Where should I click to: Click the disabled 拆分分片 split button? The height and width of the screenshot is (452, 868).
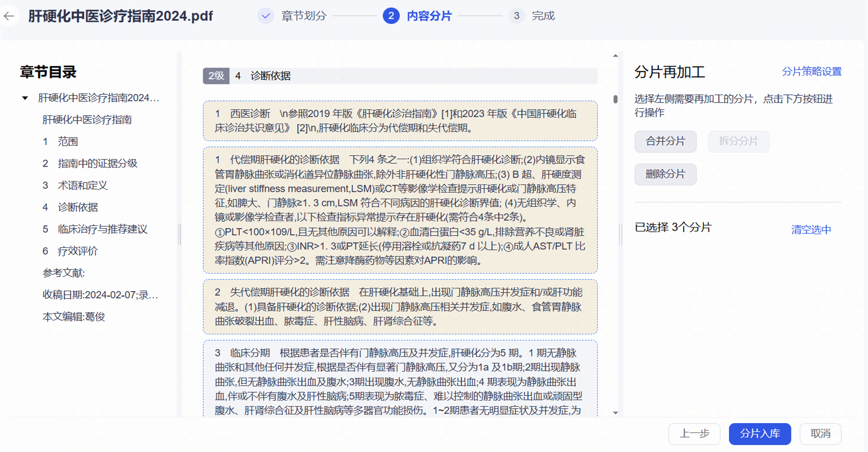point(738,141)
